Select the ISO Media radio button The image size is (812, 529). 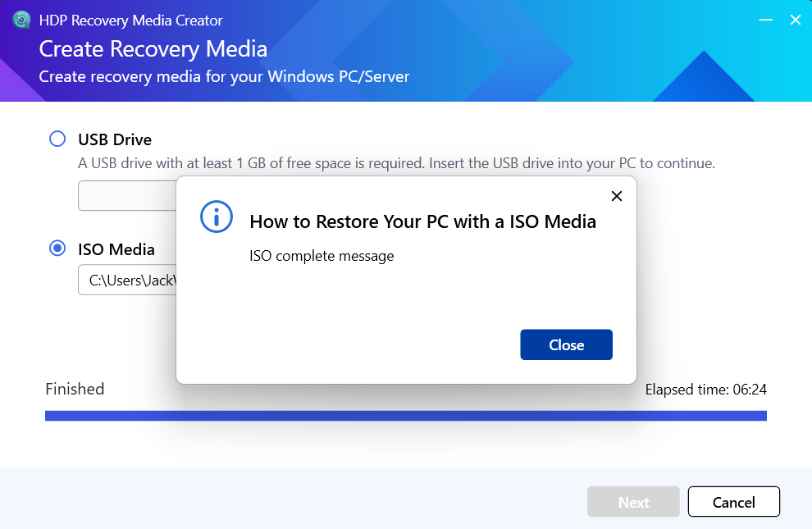click(x=57, y=249)
